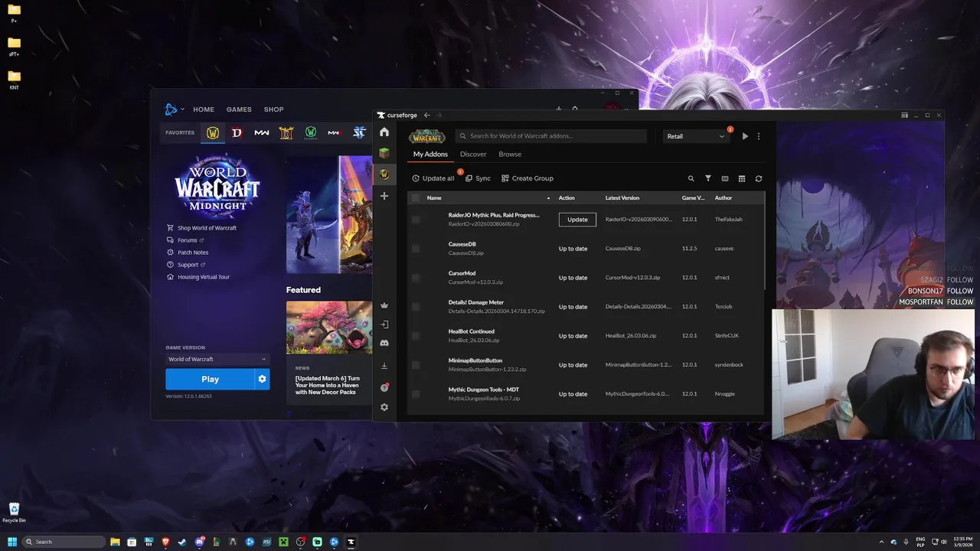The image size is (980, 551).
Task: Open the Windows Start menu
Action: [11, 542]
